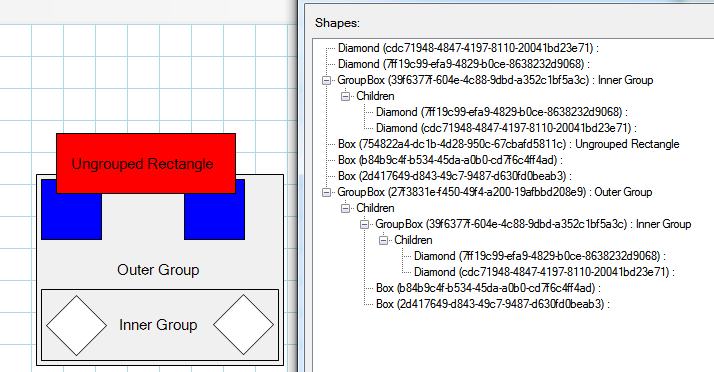
Task: Click the Outer Group label on canvas
Action: click(158, 270)
